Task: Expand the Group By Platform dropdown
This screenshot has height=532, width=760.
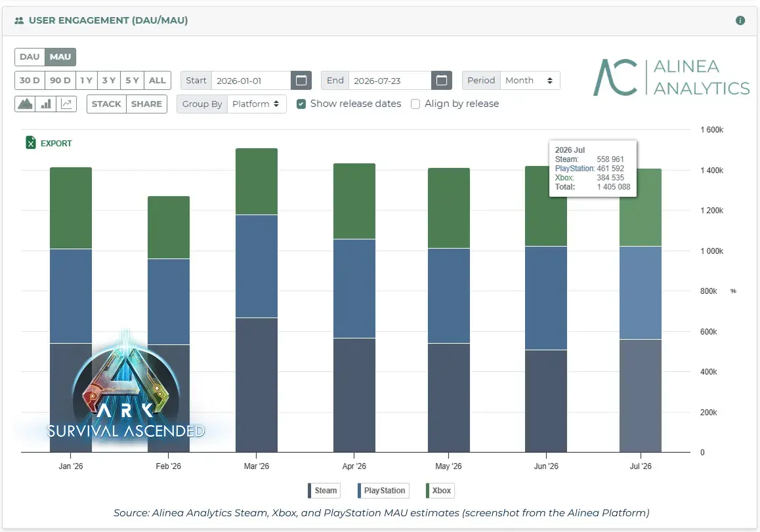Action: click(257, 104)
